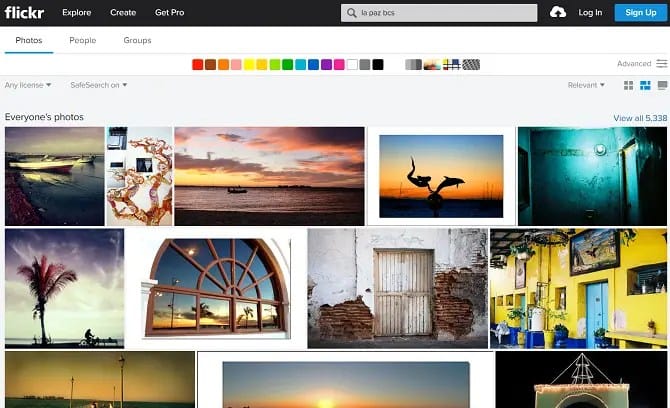Open the Explore menu
This screenshot has width=670, height=408.
pos(76,12)
